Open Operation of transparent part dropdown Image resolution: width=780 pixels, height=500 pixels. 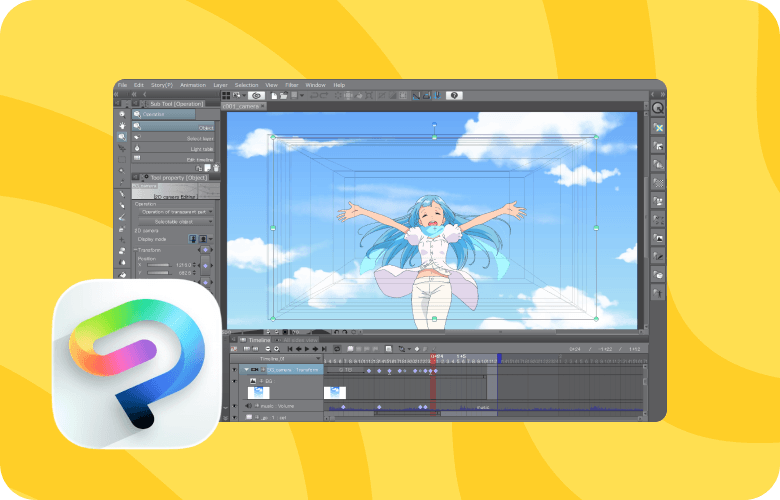tap(176, 212)
